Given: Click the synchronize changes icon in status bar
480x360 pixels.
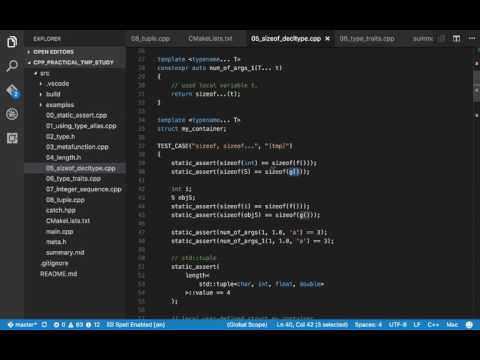Looking at the screenshot, I should [x=44, y=325].
